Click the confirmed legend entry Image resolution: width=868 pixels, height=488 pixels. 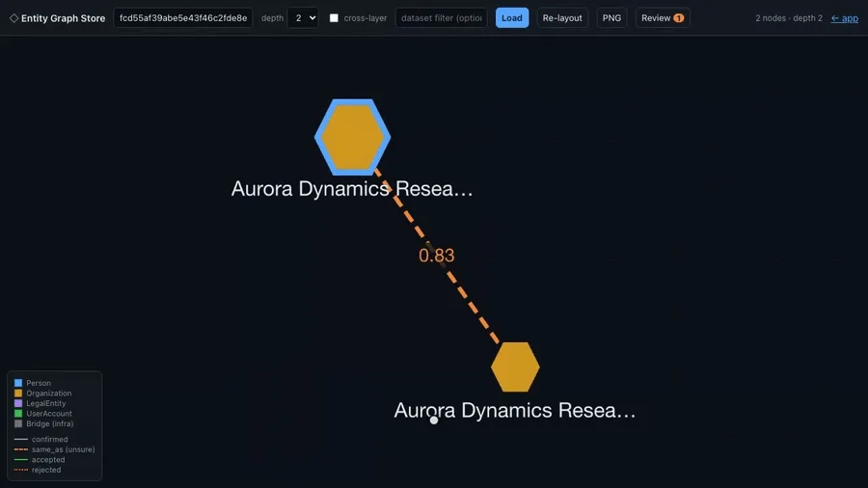click(41, 440)
